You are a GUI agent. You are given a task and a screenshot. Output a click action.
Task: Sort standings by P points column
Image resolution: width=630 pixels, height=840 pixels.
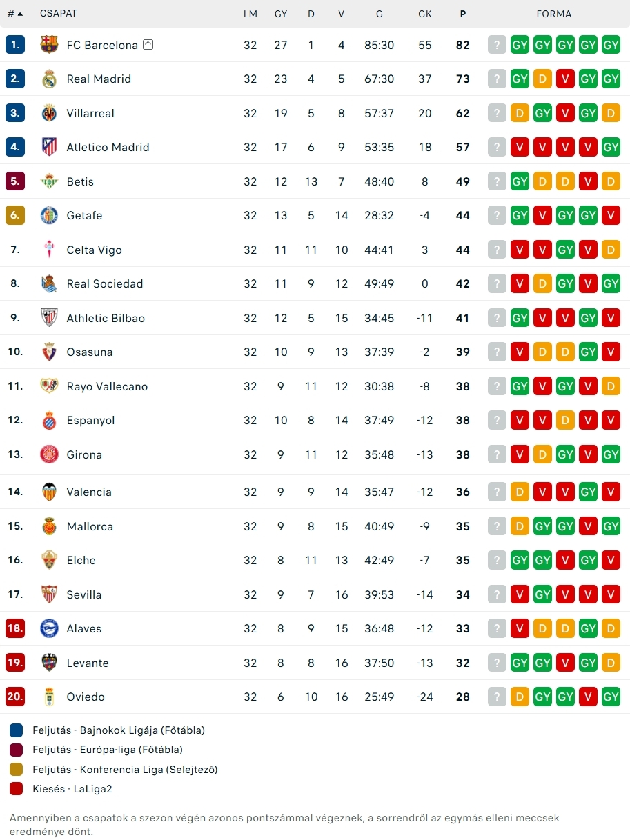(462, 14)
